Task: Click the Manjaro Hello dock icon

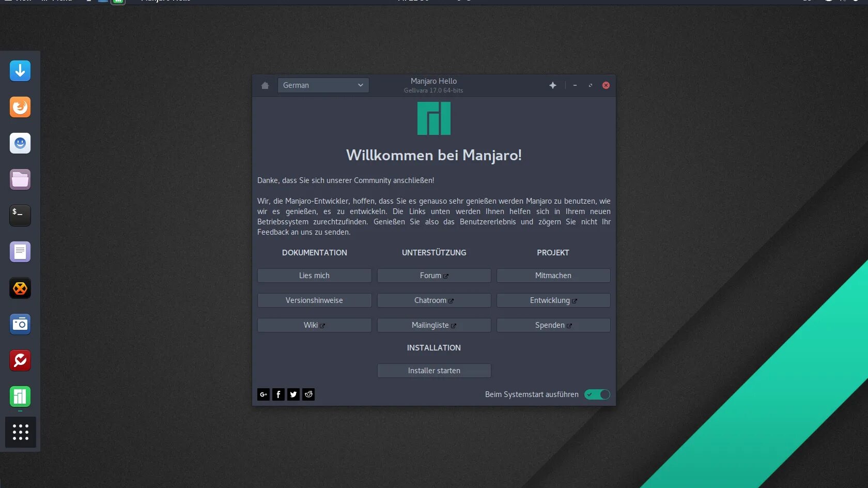Action: pyautogui.click(x=20, y=396)
